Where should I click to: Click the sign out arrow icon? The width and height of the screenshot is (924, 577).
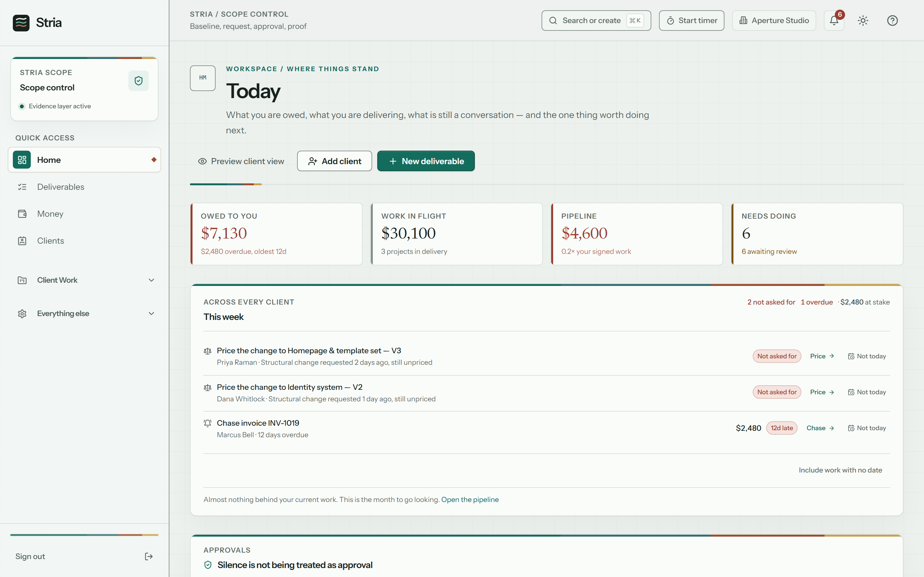coord(149,556)
